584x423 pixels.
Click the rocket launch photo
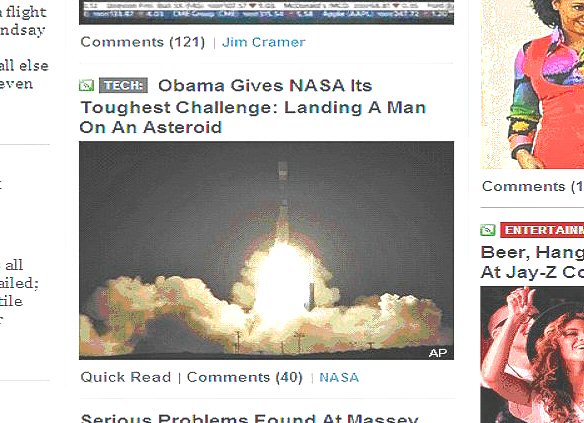[266, 250]
